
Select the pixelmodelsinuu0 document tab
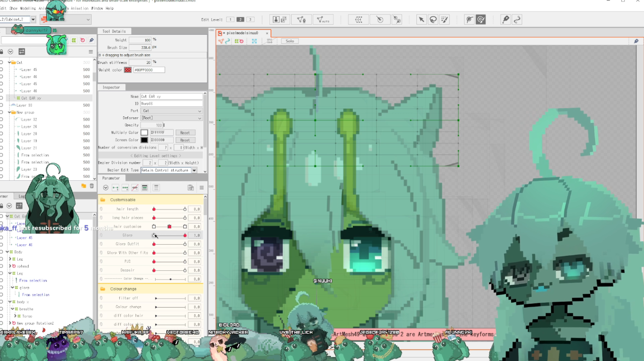(243, 33)
